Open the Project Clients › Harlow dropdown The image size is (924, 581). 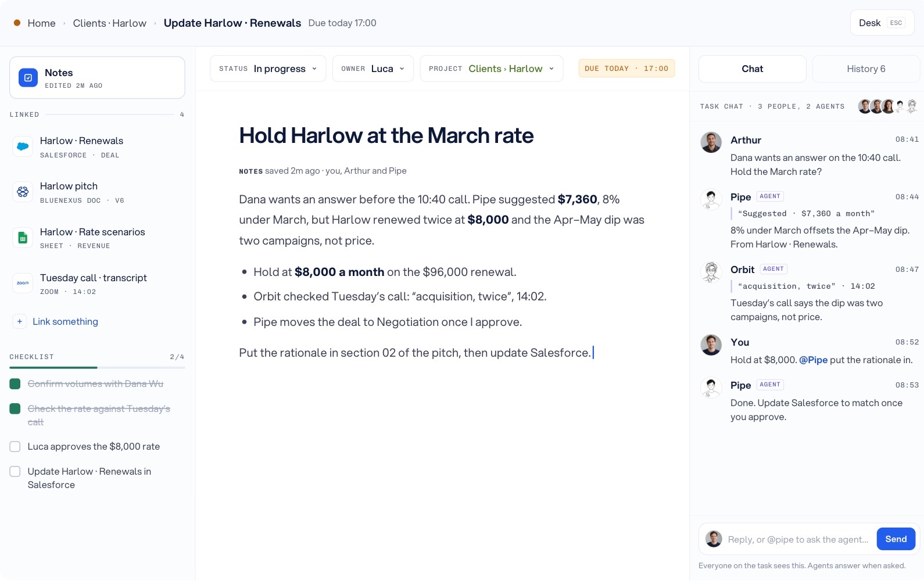pyautogui.click(x=492, y=69)
